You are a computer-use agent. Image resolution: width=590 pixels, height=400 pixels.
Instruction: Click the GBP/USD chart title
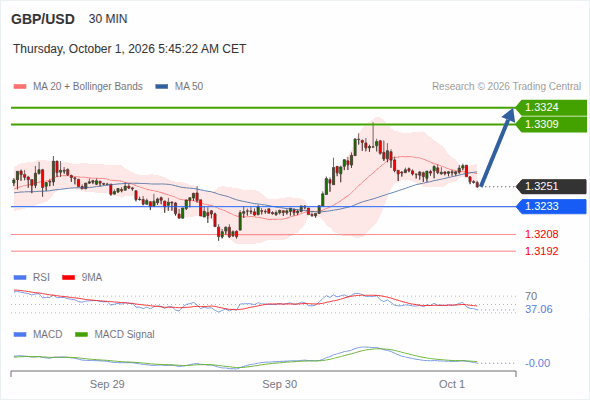[x=43, y=19]
